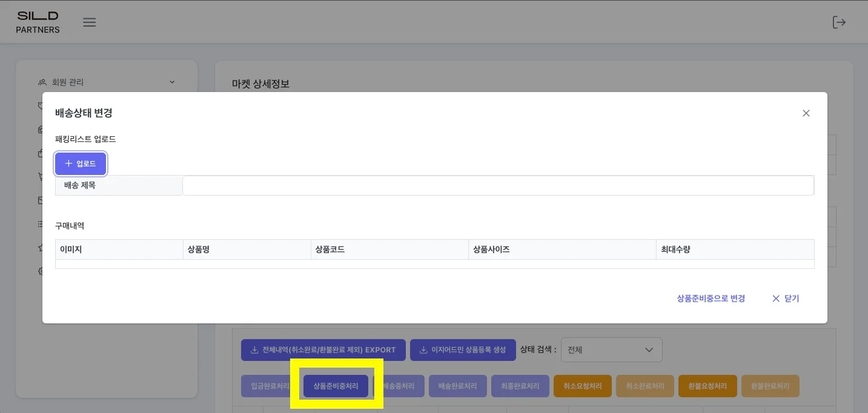Click the orange 취소요청처리 button
The width and height of the screenshot is (868, 413).
point(582,386)
